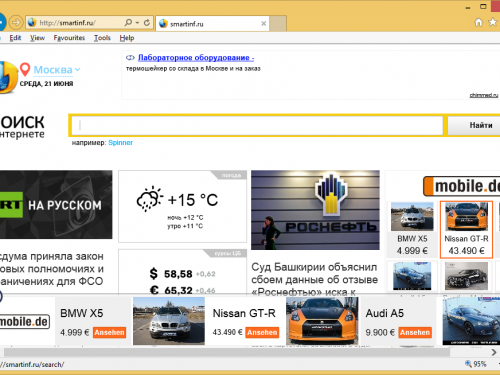This screenshot has width=500, height=375.
Task: Maximize the browser window
Action: (x=483, y=6)
